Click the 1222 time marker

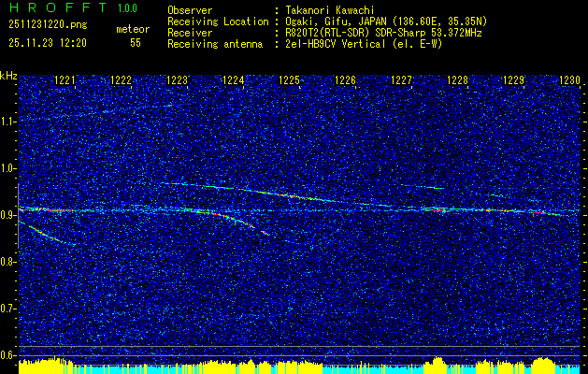121,80
